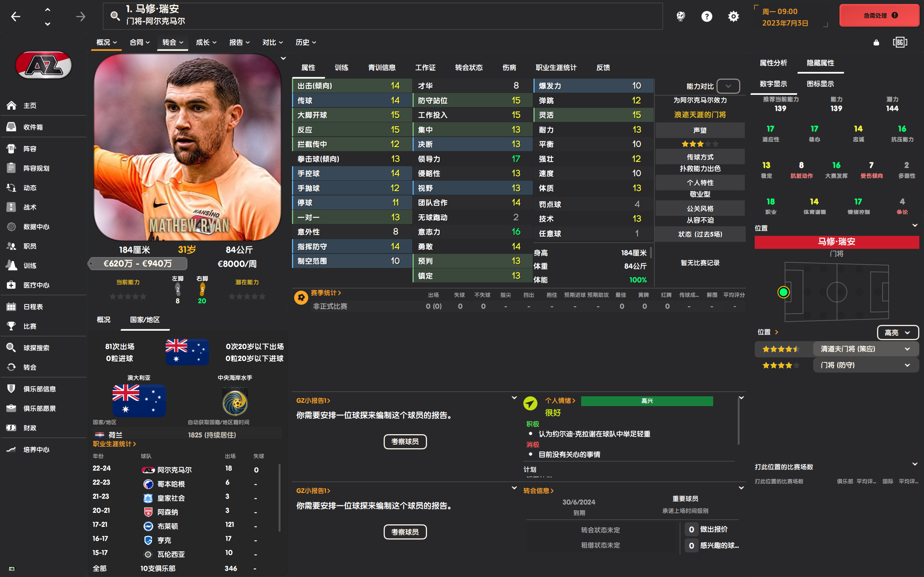
Task: Click first Scout Player (考察球员) button
Action: (405, 441)
